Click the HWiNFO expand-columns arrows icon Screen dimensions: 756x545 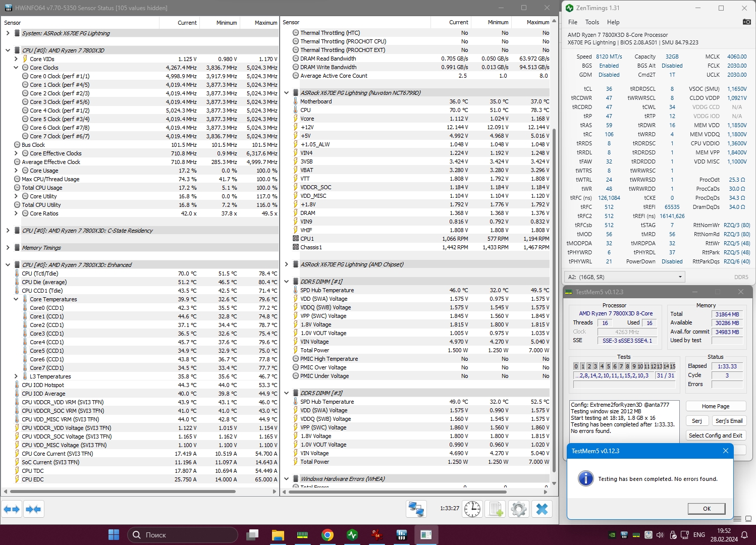[x=12, y=509]
